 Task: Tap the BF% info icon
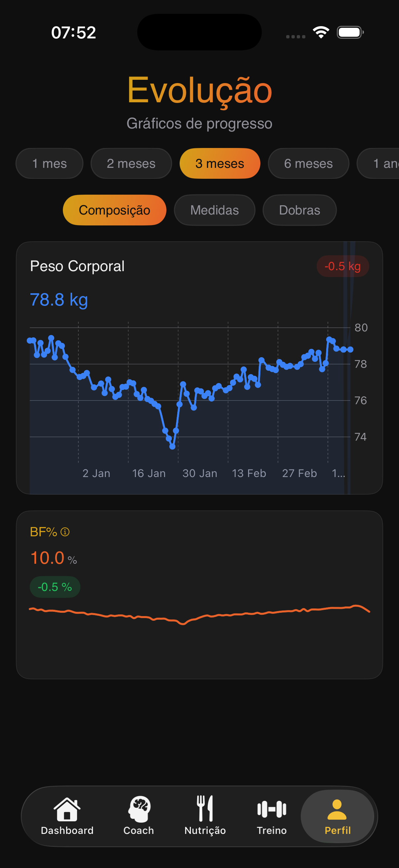click(x=65, y=532)
